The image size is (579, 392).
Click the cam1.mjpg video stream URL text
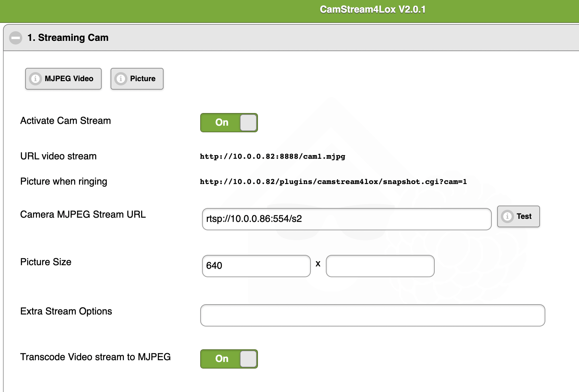272,157
